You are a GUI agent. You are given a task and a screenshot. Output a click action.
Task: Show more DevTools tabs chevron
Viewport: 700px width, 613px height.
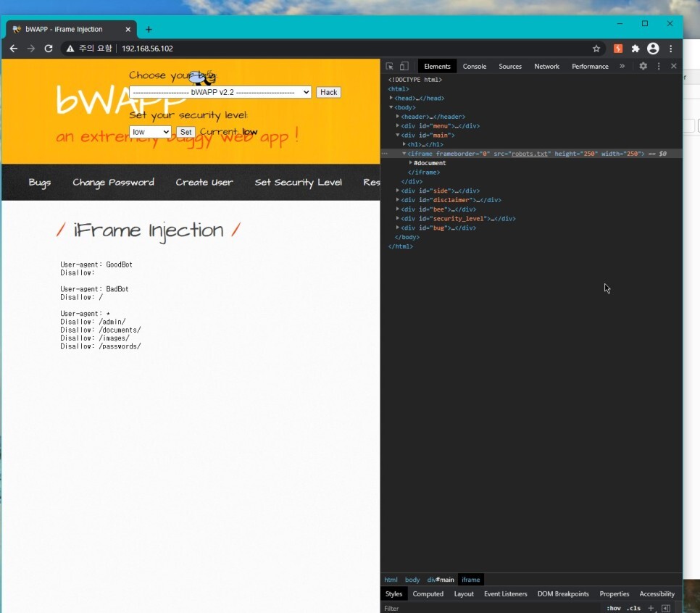(x=622, y=66)
